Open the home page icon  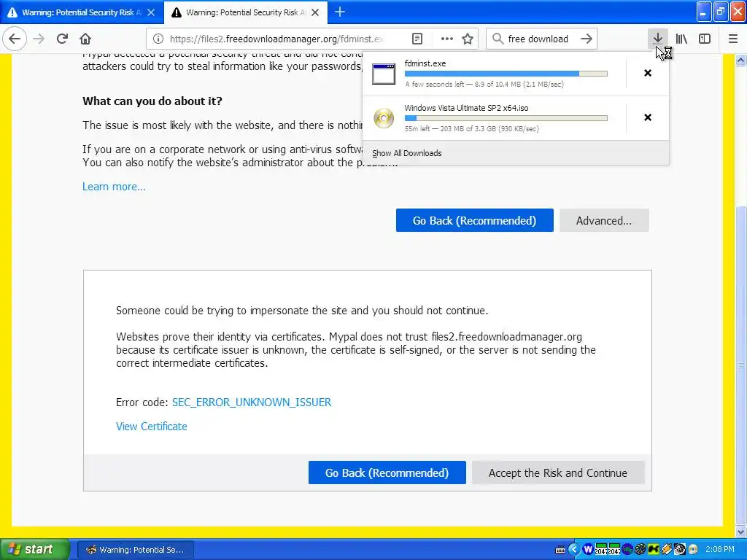tap(85, 39)
